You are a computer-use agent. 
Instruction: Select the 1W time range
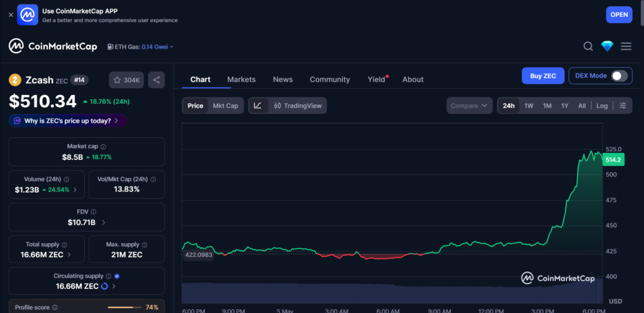pos(529,106)
